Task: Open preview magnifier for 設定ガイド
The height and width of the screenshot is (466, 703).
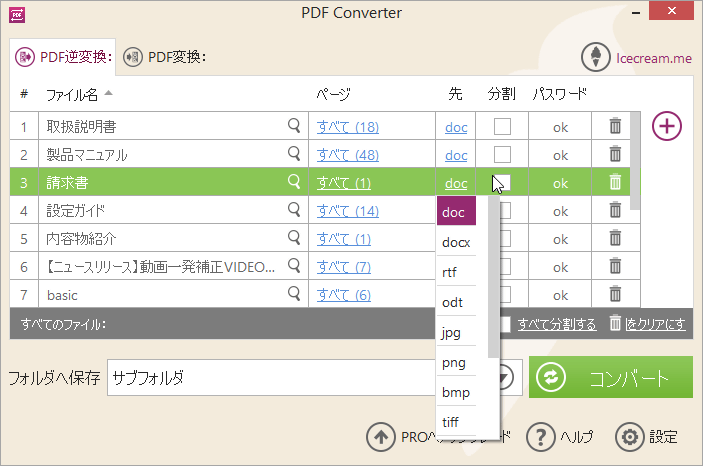Action: point(294,210)
